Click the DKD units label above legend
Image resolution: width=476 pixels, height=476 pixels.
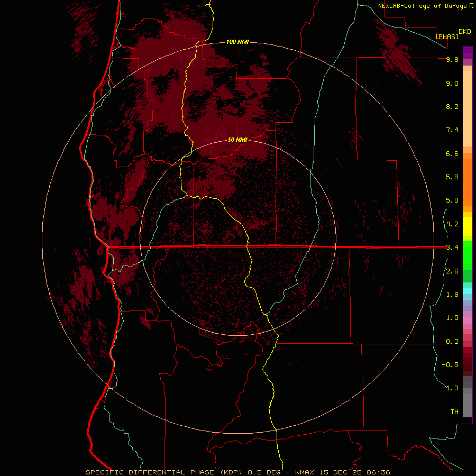click(465, 32)
